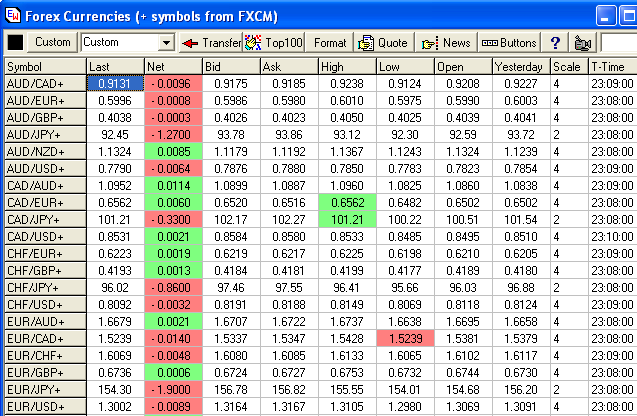637x416 pixels.
Task: Click the black color swatch square
Action: pyautogui.click(x=15, y=43)
